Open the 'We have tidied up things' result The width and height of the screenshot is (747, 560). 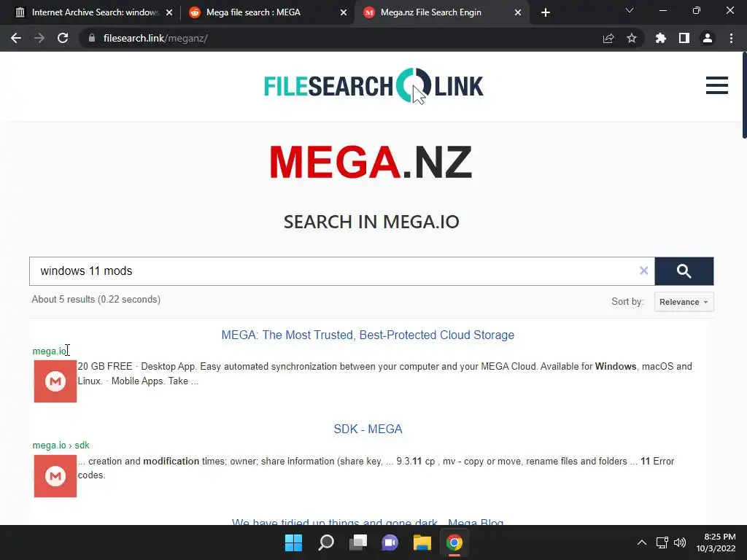coord(368,521)
